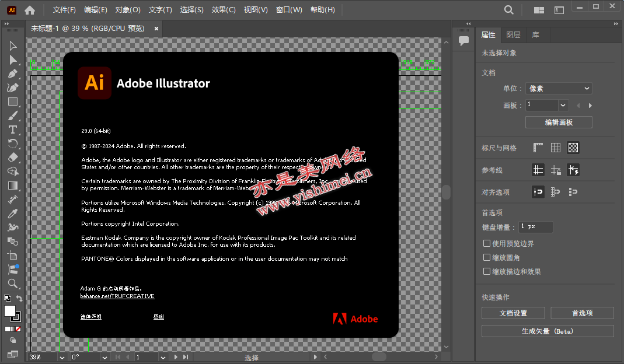Switch to the 图层 tab

pos(513,35)
